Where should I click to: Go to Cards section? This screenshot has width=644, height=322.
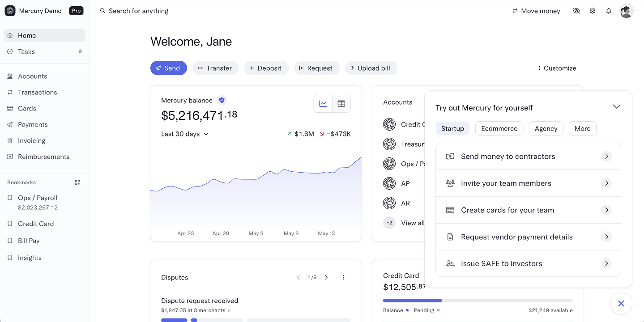pyautogui.click(x=44, y=108)
